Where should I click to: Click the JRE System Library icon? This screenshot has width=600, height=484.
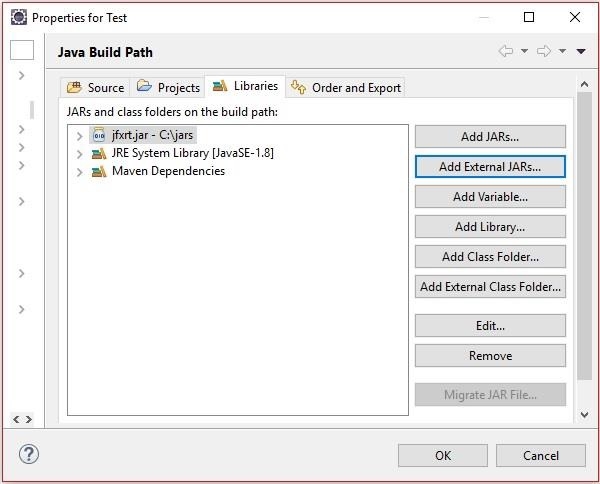click(x=98, y=153)
